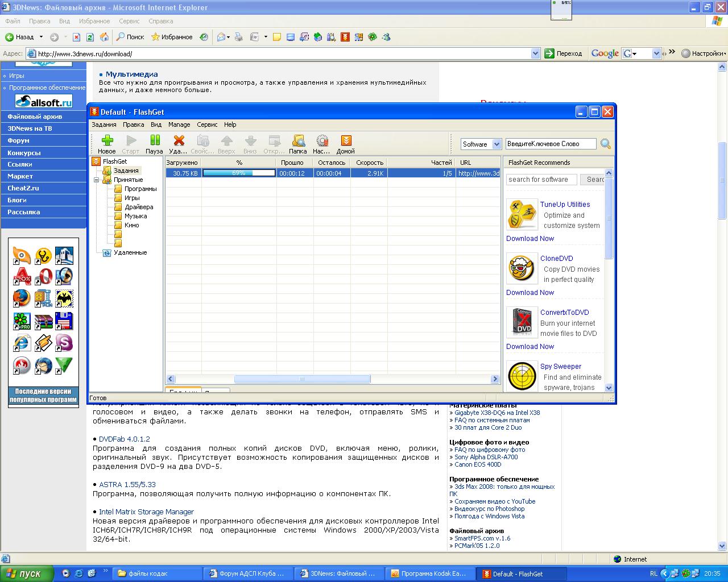Image resolution: width=728 pixels, height=582 pixels.
Task: Open the Справка menu in Internet Explorer
Action: pyautogui.click(x=160, y=21)
